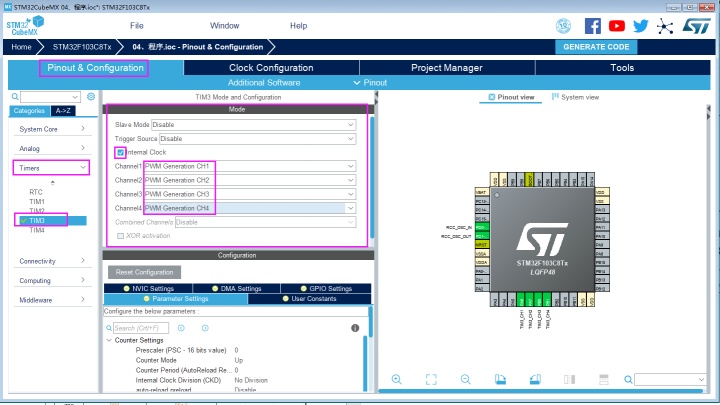This screenshot has height=405, width=720.
Task: Go to the Home breadcrumb
Action: pyautogui.click(x=21, y=47)
